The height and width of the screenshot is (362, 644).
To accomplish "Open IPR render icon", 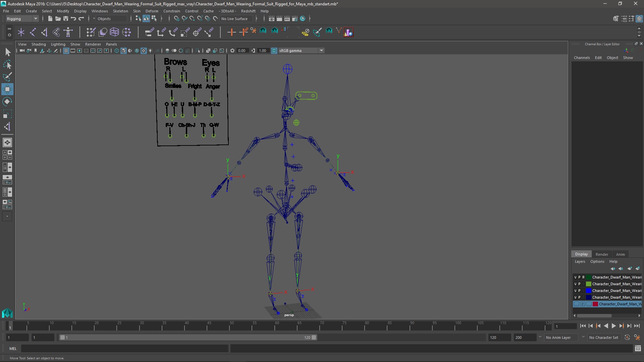I will click(287, 19).
